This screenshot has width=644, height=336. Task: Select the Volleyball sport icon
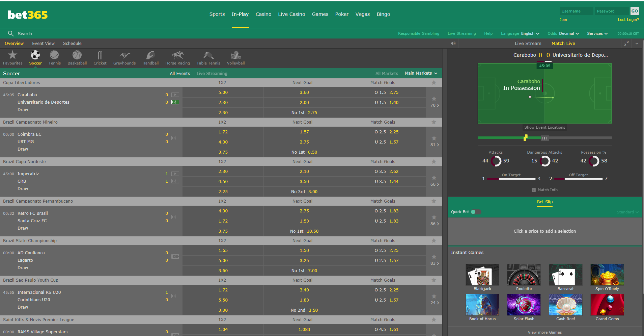point(236,57)
